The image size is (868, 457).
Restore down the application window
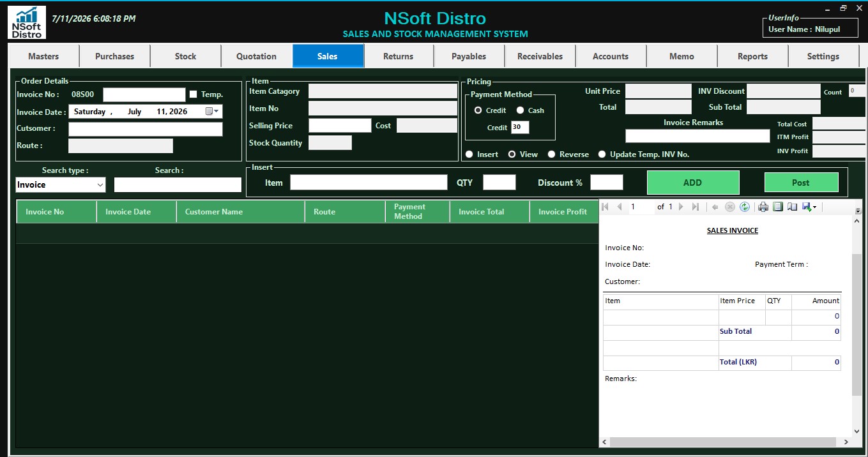coord(843,8)
